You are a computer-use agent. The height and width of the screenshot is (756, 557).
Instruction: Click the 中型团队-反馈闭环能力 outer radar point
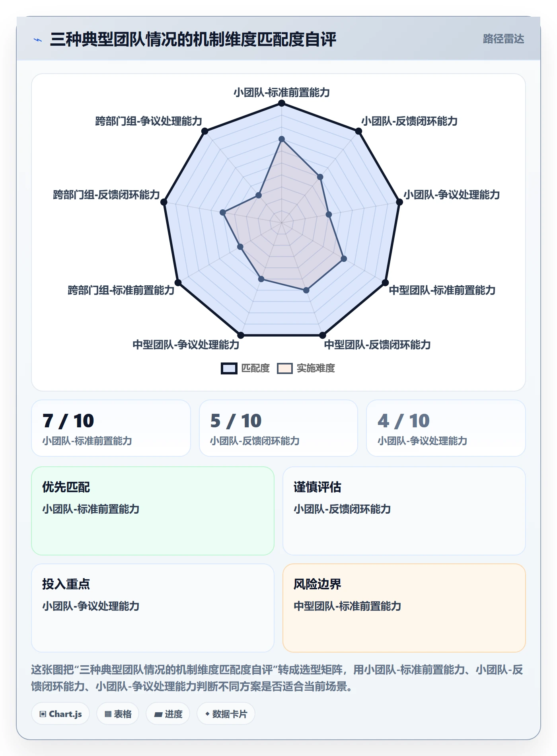point(323,335)
